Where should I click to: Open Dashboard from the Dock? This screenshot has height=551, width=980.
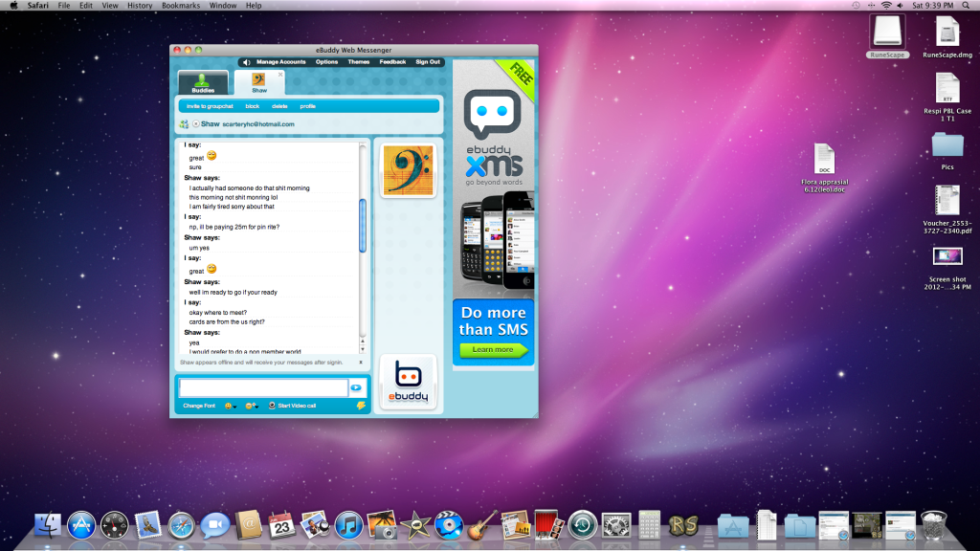(115, 525)
